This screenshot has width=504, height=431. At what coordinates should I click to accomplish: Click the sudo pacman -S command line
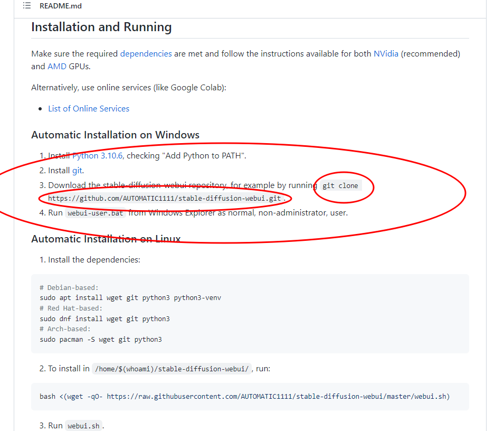click(x=101, y=339)
